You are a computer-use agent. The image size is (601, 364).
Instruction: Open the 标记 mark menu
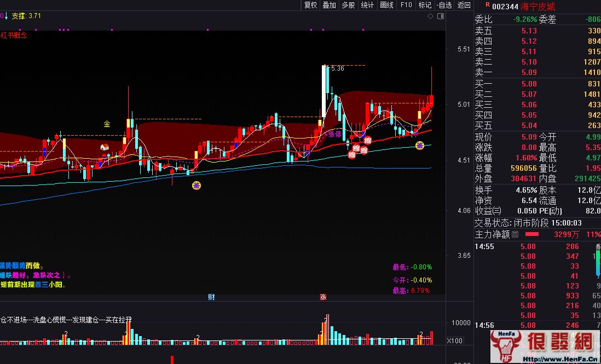pyautogui.click(x=425, y=5)
